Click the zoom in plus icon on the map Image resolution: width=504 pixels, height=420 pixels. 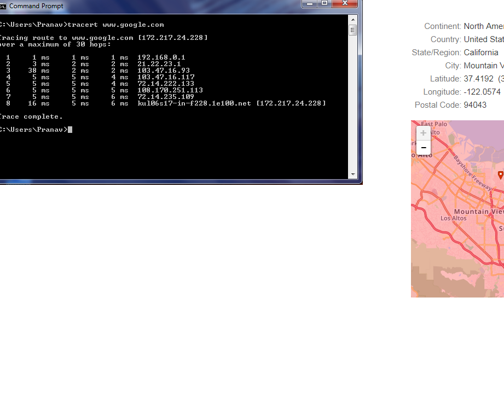pos(423,132)
